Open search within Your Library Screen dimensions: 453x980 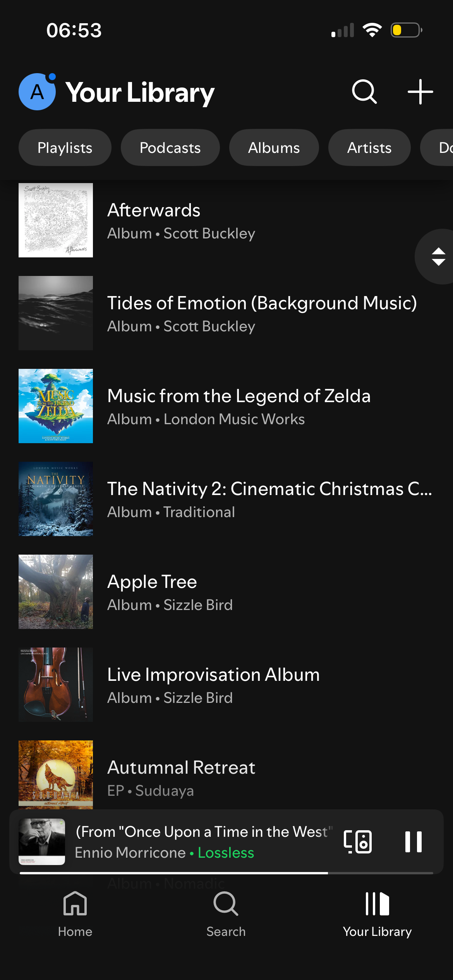pyautogui.click(x=364, y=92)
